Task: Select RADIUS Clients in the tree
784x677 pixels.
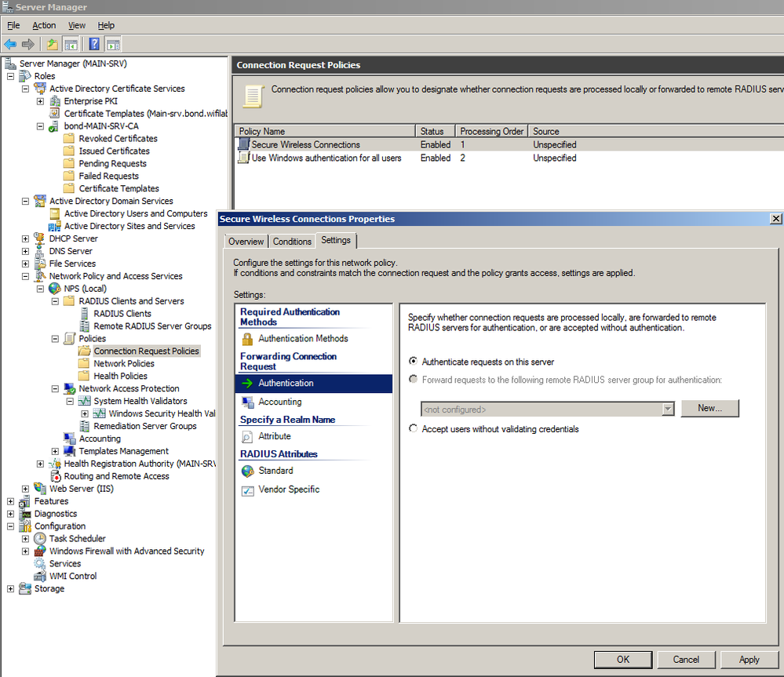Action: (x=122, y=314)
